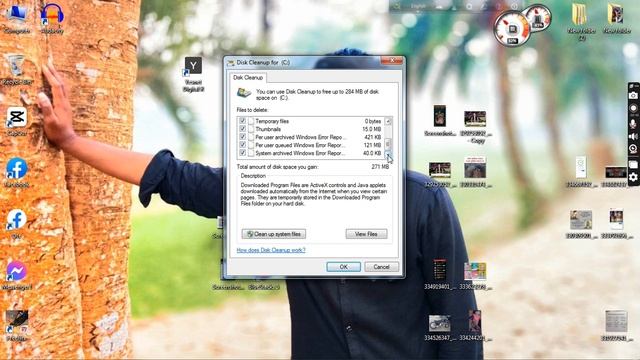The width and height of the screenshot is (640, 360).
Task: Click the 271 MB total space value
Action: (x=380, y=167)
